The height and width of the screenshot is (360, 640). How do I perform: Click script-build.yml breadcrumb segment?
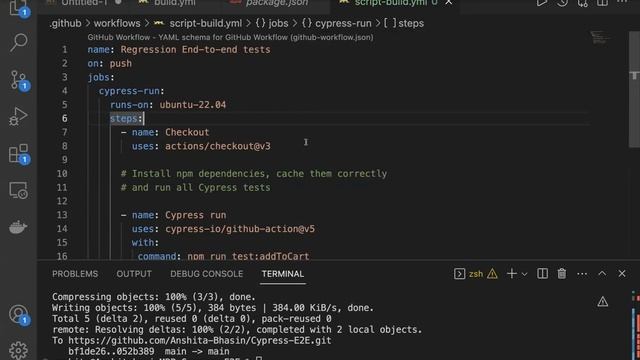point(206,23)
